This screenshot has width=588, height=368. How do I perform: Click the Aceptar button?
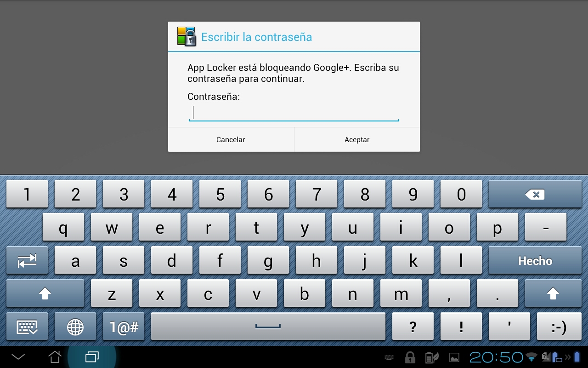point(357,140)
